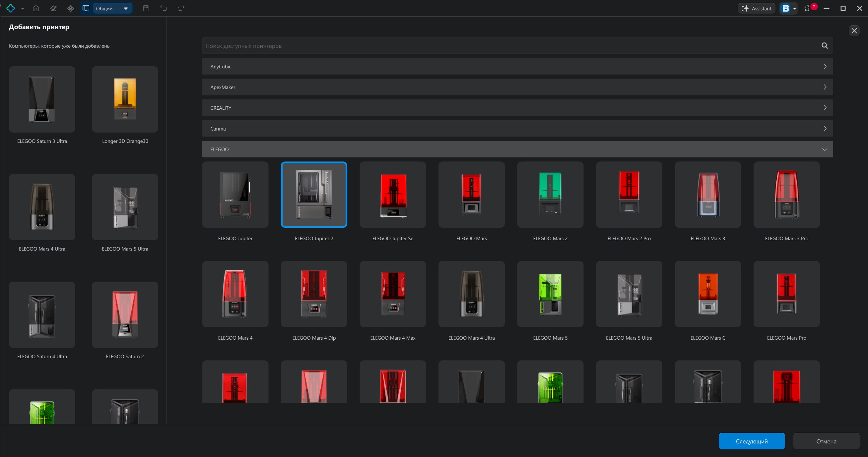Click the undo arrow icon
Image resolution: width=868 pixels, height=457 pixels.
tap(164, 8)
